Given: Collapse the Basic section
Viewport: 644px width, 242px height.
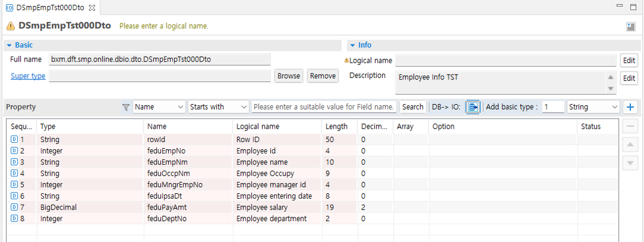Looking at the screenshot, I should 10,45.
